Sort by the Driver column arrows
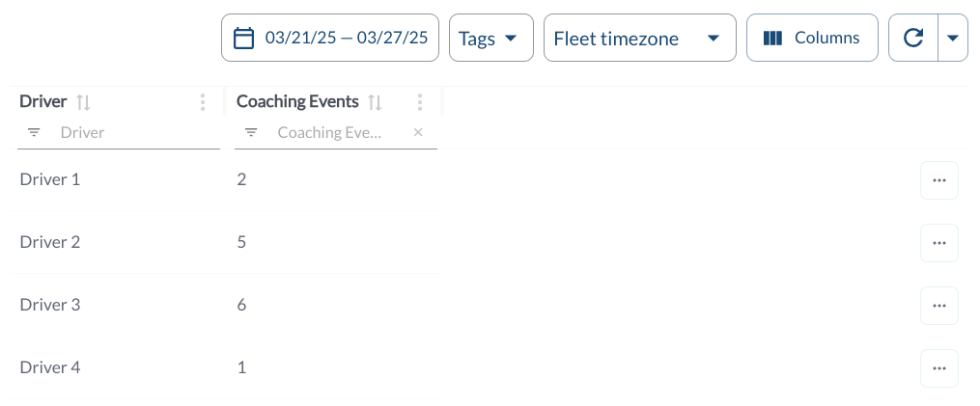 click(x=83, y=102)
